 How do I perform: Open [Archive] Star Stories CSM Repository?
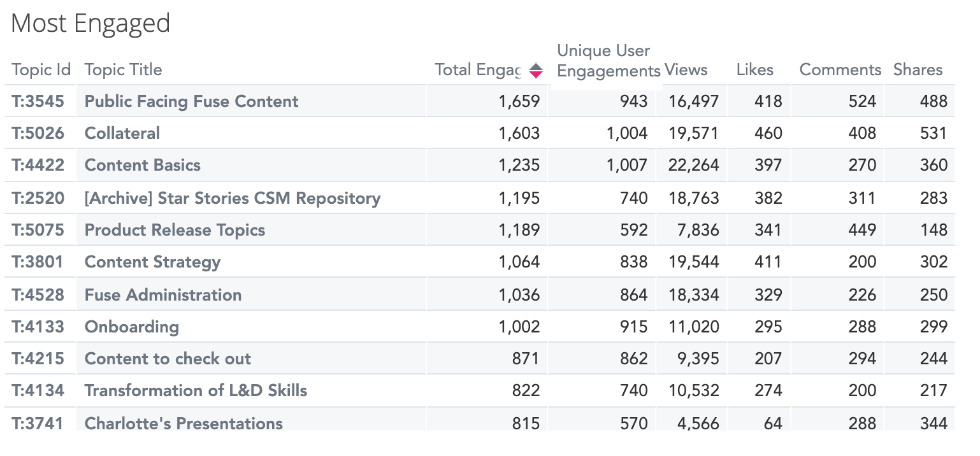[233, 198]
